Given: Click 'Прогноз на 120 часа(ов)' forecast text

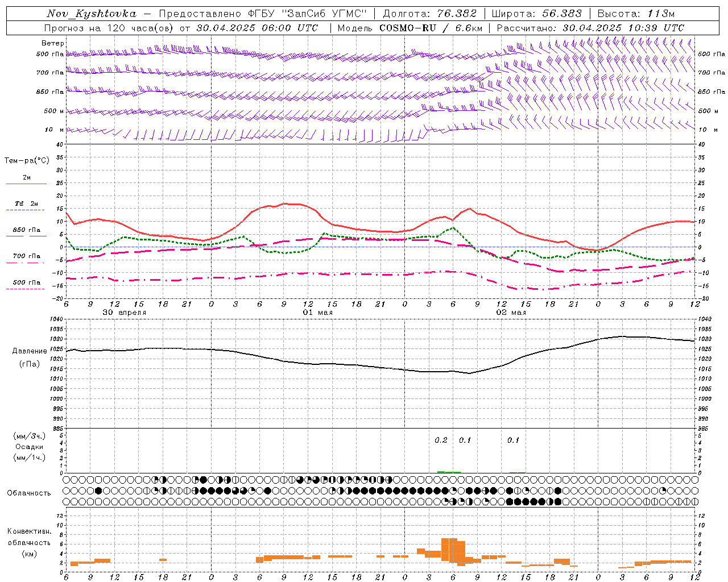Looking at the screenshot, I should click(x=110, y=28).
